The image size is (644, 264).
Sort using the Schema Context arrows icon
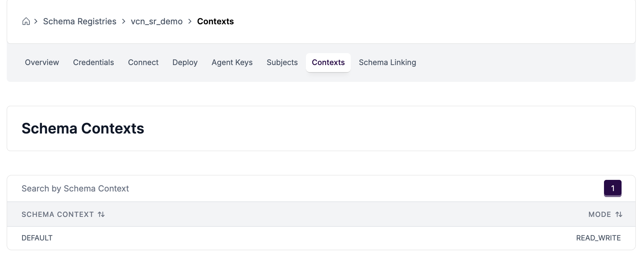click(x=101, y=214)
